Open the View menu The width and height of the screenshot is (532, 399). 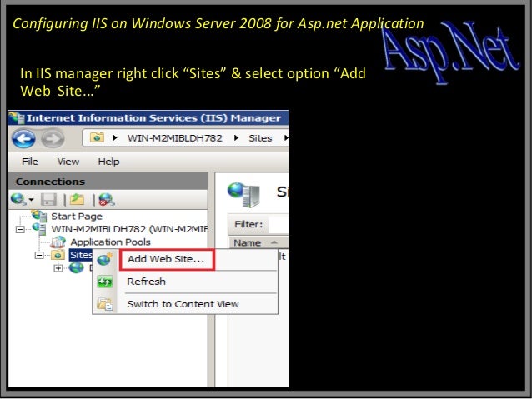coord(68,162)
